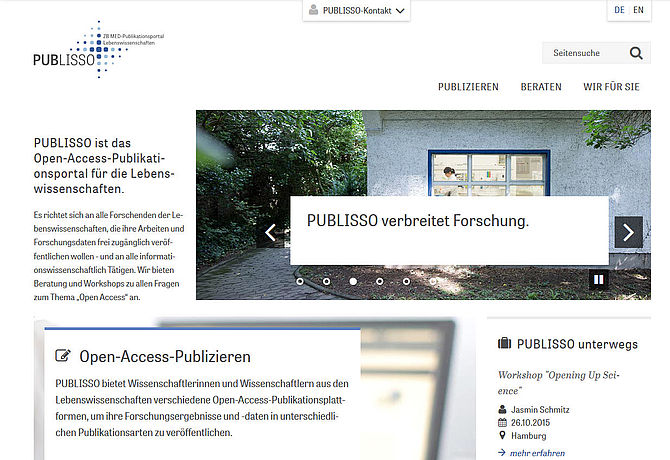Image resolution: width=670 pixels, height=460 pixels.
Task: Go to previous slide arrow
Action: click(x=270, y=233)
